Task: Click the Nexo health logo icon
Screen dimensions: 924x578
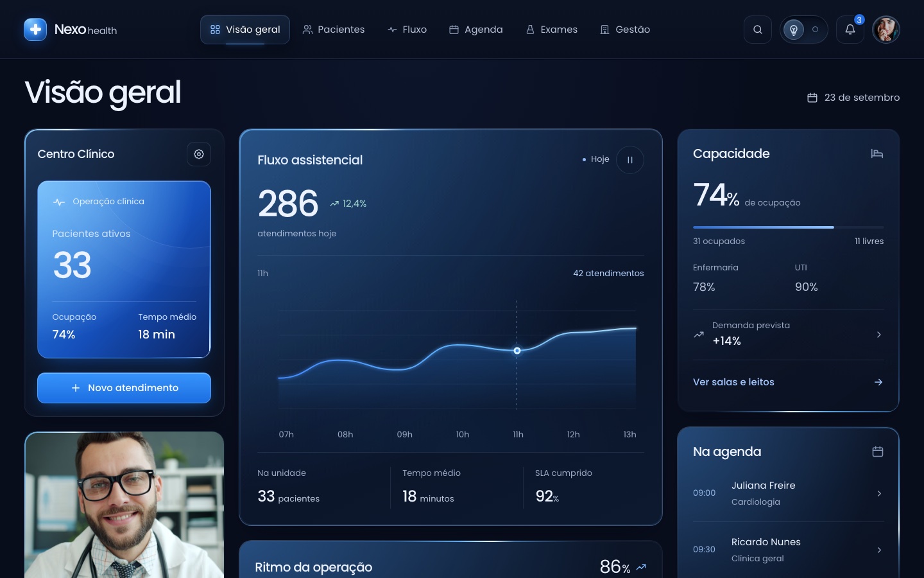Action: click(x=35, y=30)
